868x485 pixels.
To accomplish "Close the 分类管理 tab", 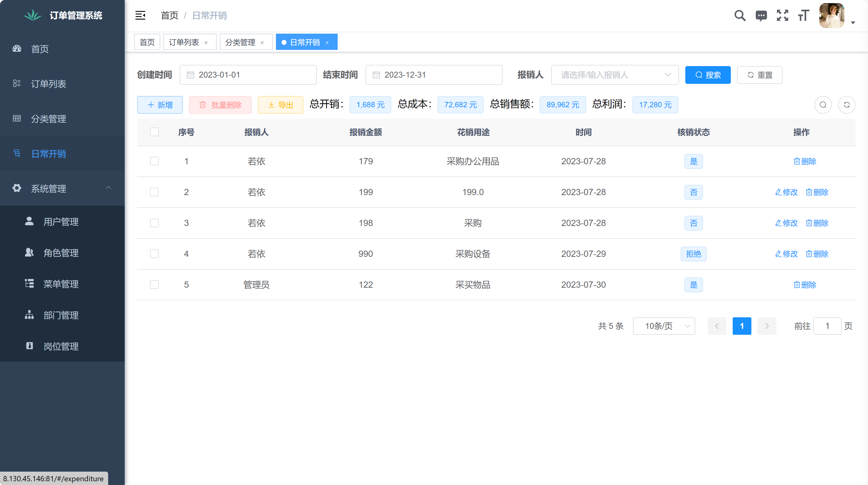I will click(262, 42).
